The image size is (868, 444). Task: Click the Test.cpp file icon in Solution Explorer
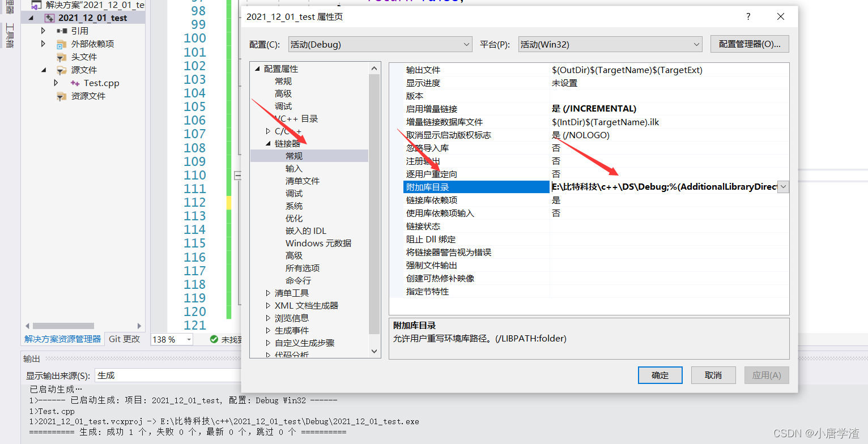point(75,83)
